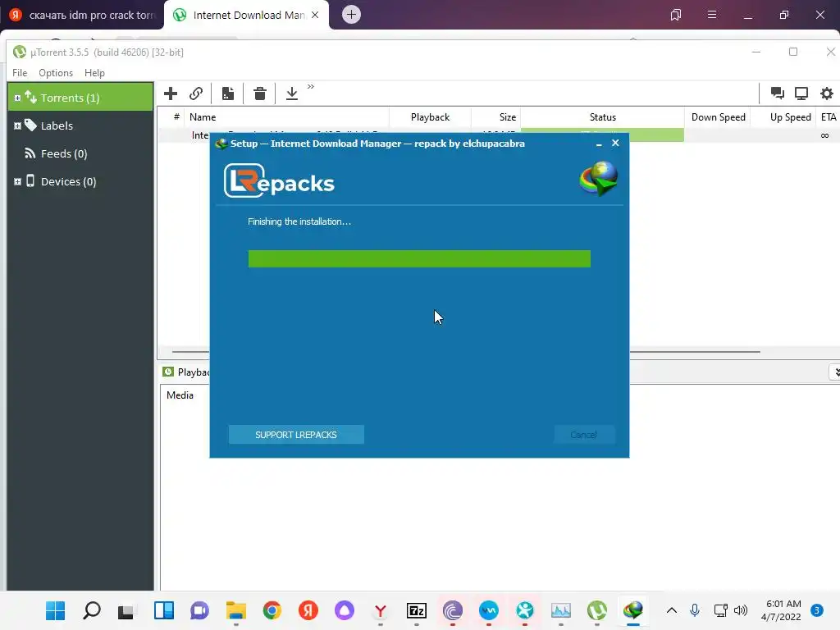Open Widgets from the taskbar

click(164, 610)
